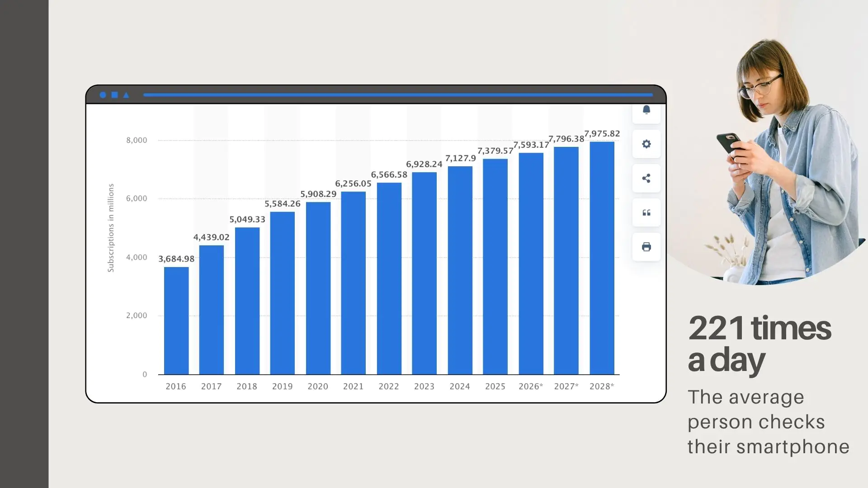Click the 2027* forecast year label
The image size is (868, 488).
pos(566,386)
